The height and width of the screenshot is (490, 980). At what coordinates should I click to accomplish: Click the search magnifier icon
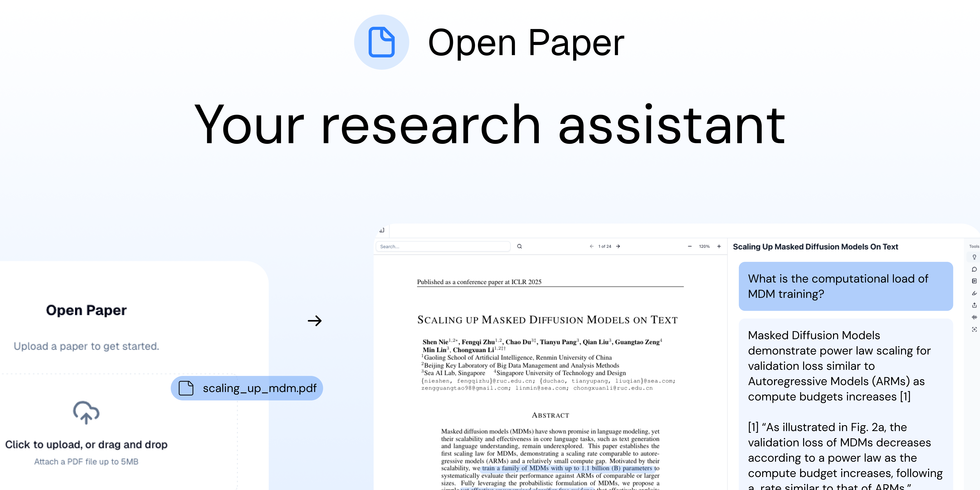[x=519, y=246]
